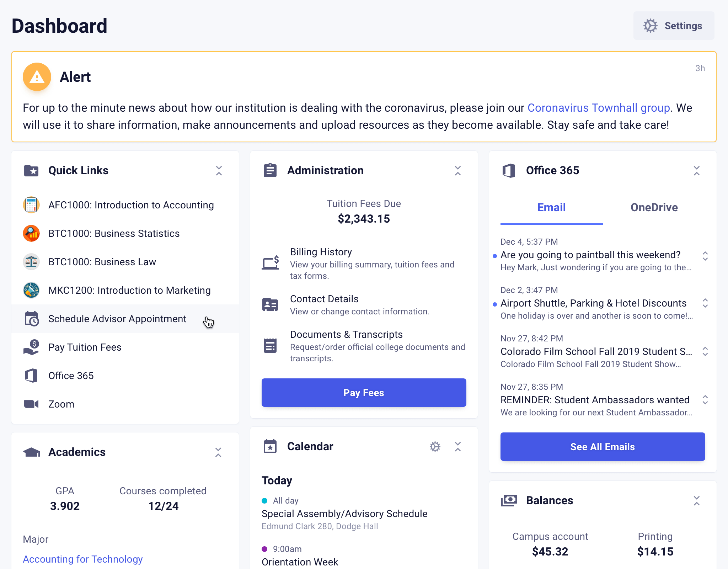Click the Billing History laptop icon

(270, 263)
